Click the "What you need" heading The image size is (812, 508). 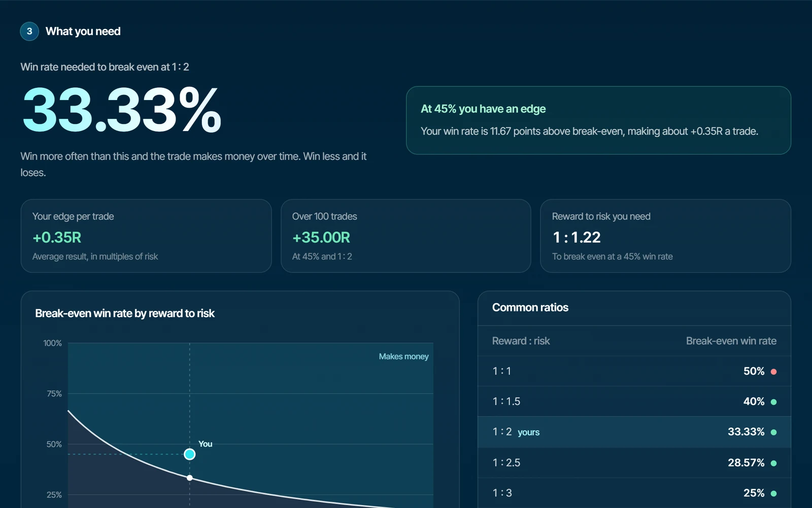tap(83, 31)
